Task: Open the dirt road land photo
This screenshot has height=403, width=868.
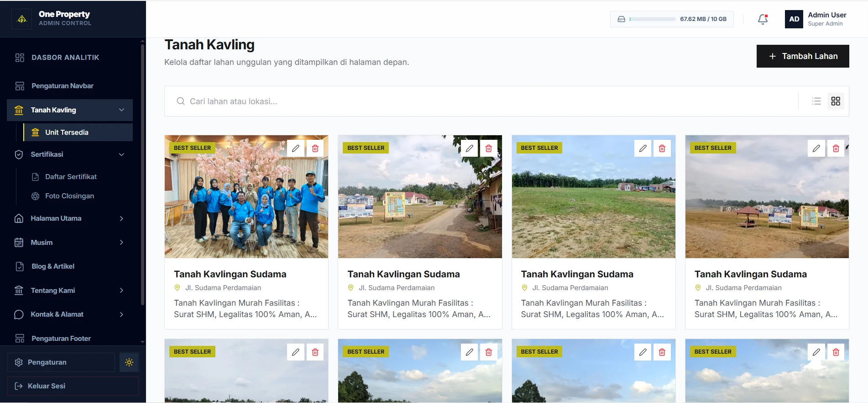Action: [x=420, y=196]
